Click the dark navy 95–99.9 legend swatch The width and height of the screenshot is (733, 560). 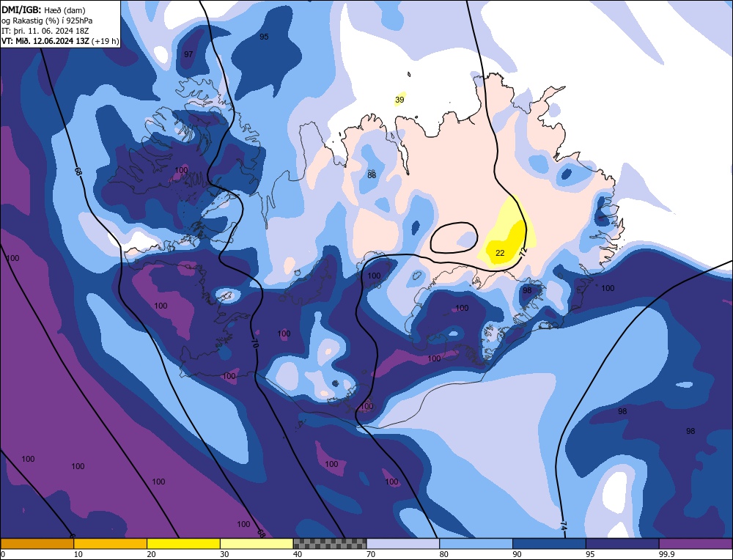click(x=622, y=543)
